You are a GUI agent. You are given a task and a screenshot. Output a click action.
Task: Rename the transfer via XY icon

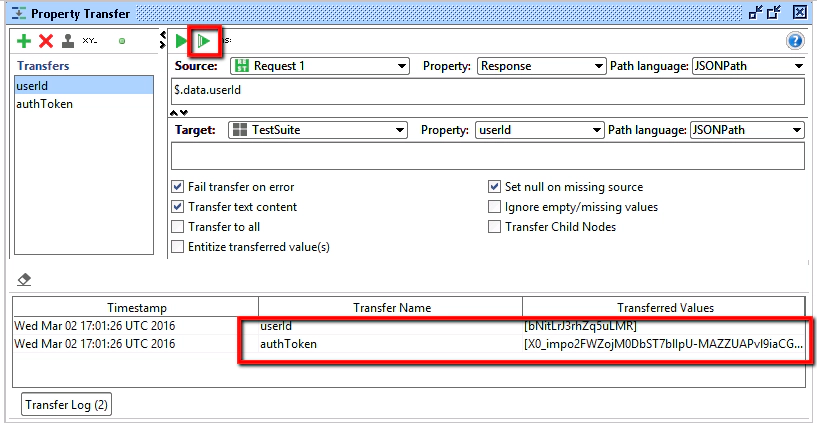90,40
